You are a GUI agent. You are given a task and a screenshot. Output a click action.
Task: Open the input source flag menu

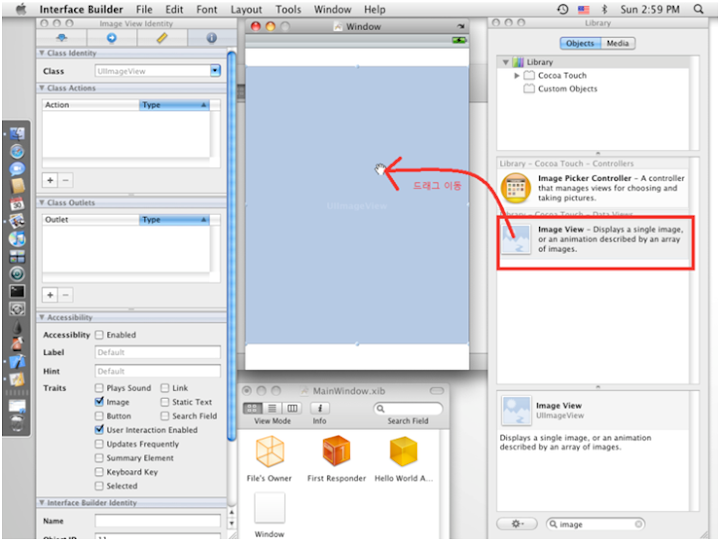click(584, 9)
